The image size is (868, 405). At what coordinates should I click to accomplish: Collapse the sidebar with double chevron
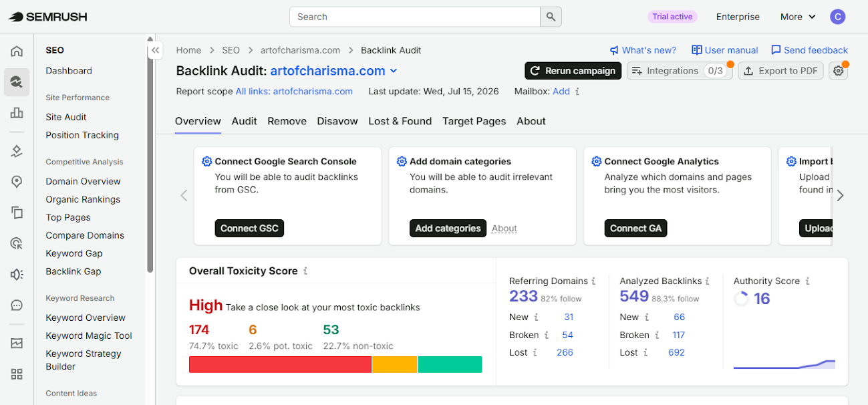point(156,50)
